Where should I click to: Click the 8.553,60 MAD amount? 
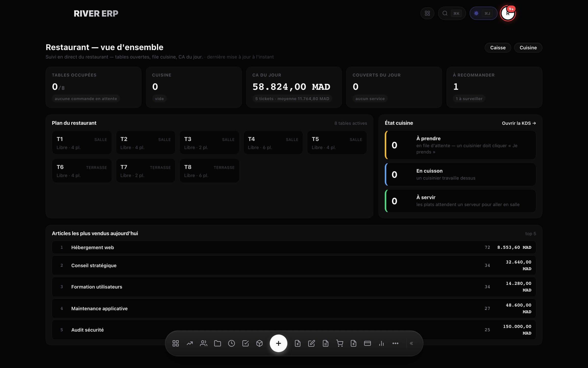point(514,247)
